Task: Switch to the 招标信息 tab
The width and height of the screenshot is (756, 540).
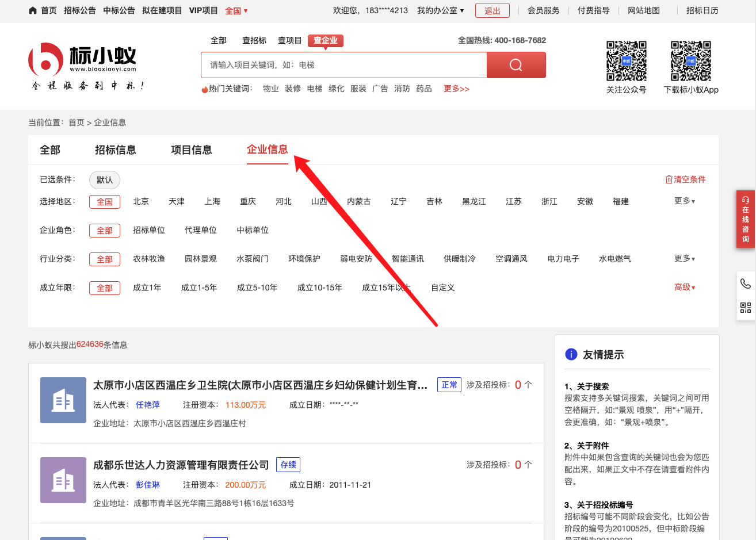Action: tap(115, 150)
